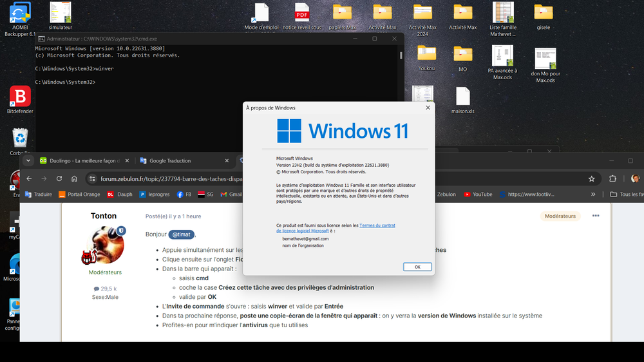Click OK in the À propos de Windows dialog
Screen dimensions: 644x362
[417, 267]
